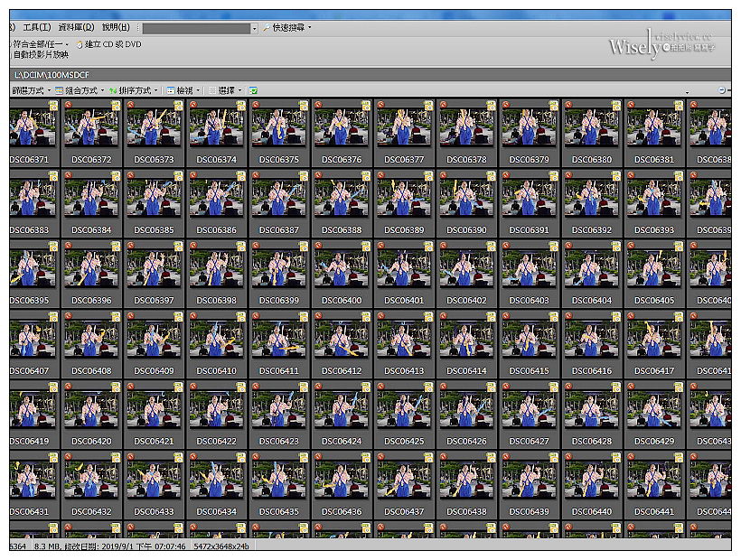Click the file-type badge on DSC06405
The height and width of the screenshot is (560, 741).
pyautogui.click(x=679, y=246)
